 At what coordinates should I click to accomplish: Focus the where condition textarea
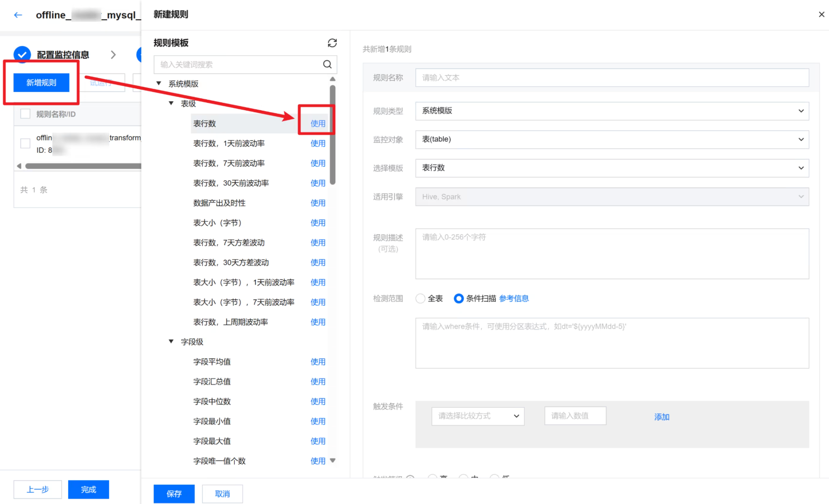tap(612, 343)
